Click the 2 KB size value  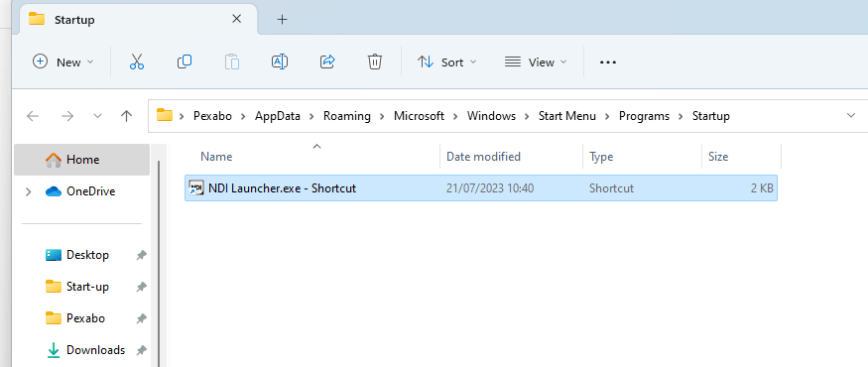(x=762, y=188)
